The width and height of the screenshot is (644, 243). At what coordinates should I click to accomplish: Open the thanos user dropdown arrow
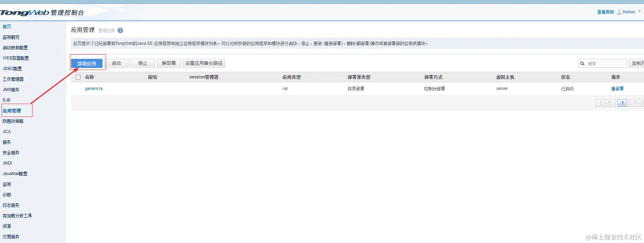point(639,11)
